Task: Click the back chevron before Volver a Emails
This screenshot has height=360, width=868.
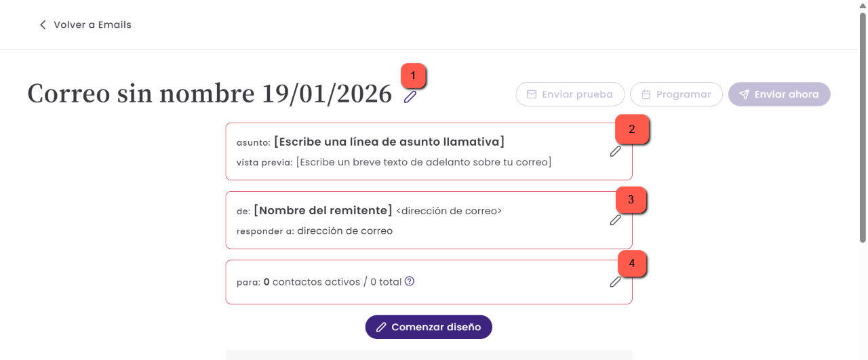Action: pos(43,24)
